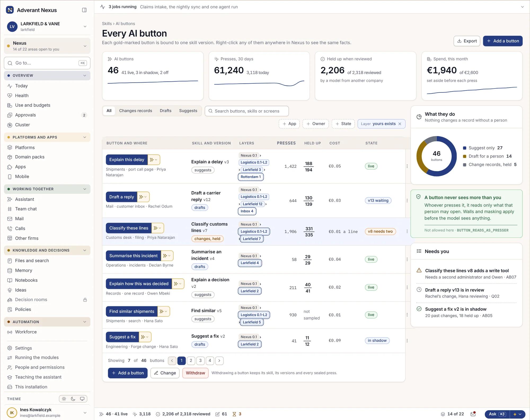Open Notebooks in sidebar
This screenshot has height=420, width=530.
tap(47, 280)
